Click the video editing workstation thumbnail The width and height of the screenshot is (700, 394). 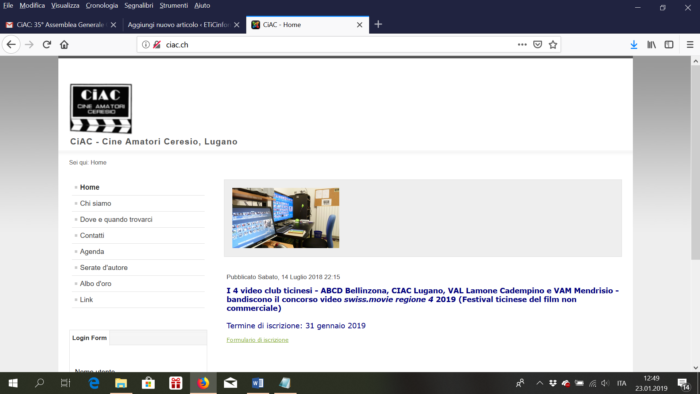(x=286, y=218)
